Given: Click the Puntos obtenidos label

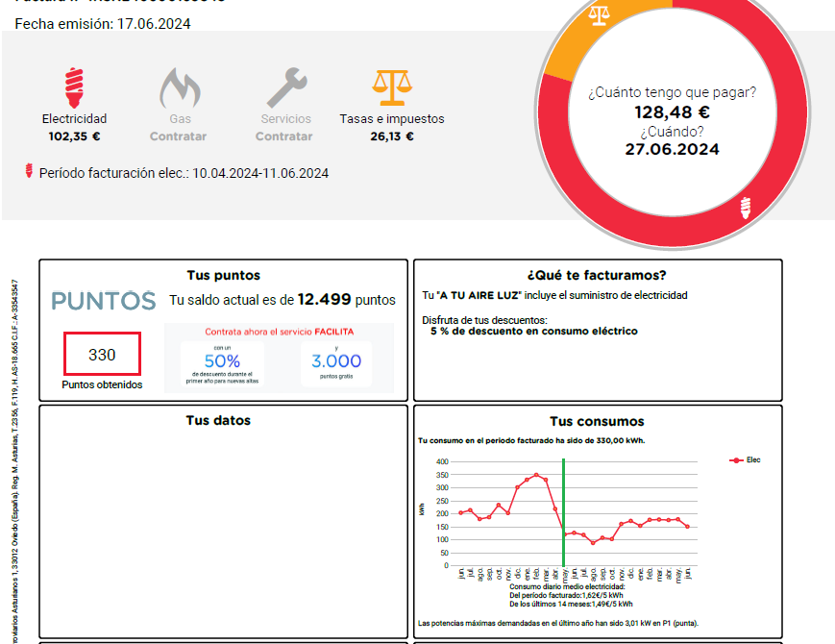Looking at the screenshot, I should (102, 384).
